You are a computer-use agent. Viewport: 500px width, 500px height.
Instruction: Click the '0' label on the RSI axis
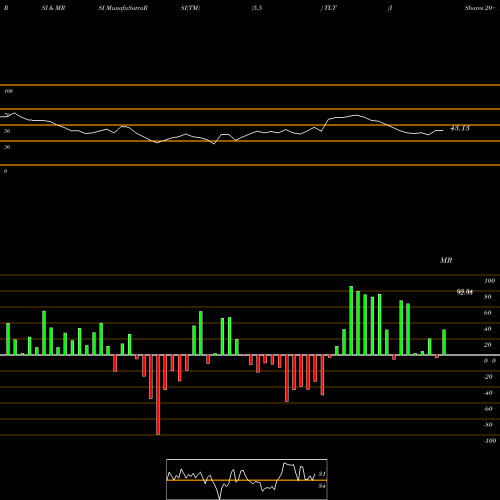(x=5, y=171)
